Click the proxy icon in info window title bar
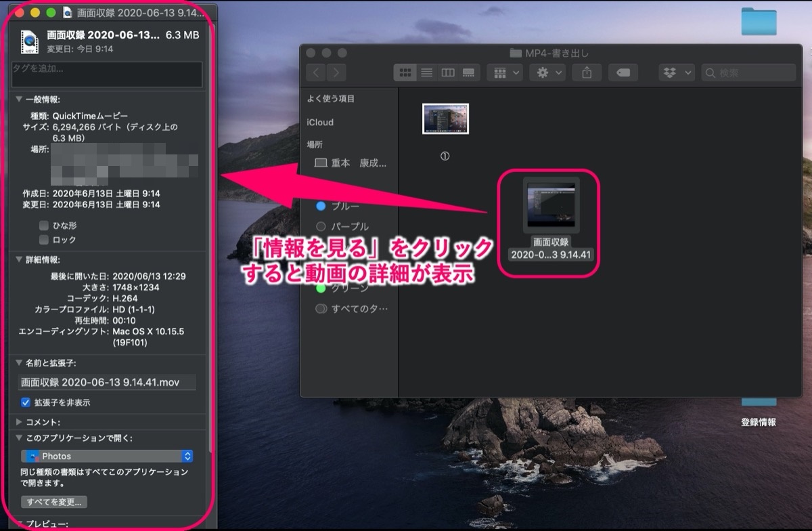Image resolution: width=812 pixels, height=531 pixels. 68,12
